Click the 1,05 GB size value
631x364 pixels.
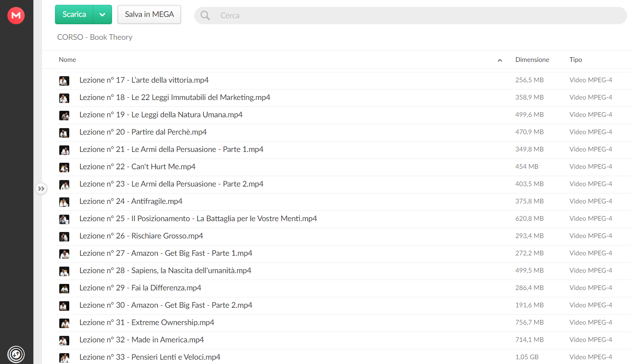527,357
